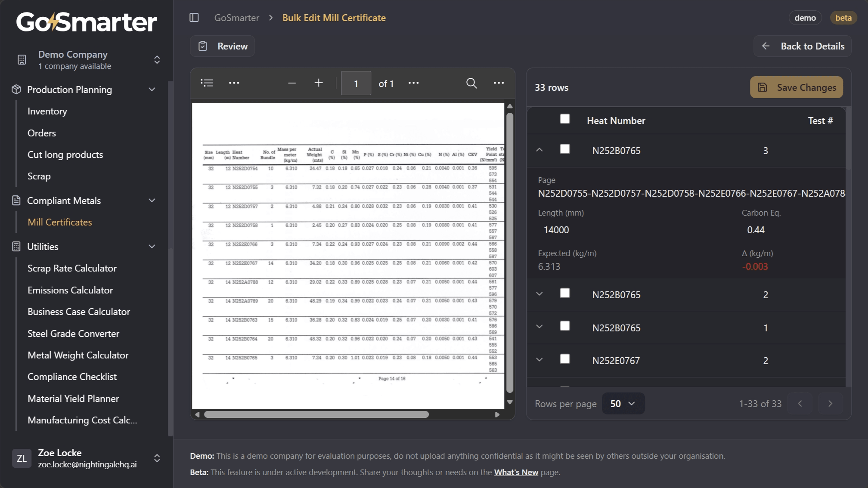This screenshot has height=488, width=868.
Task: Open the Emissions Calculator
Action: (70, 290)
